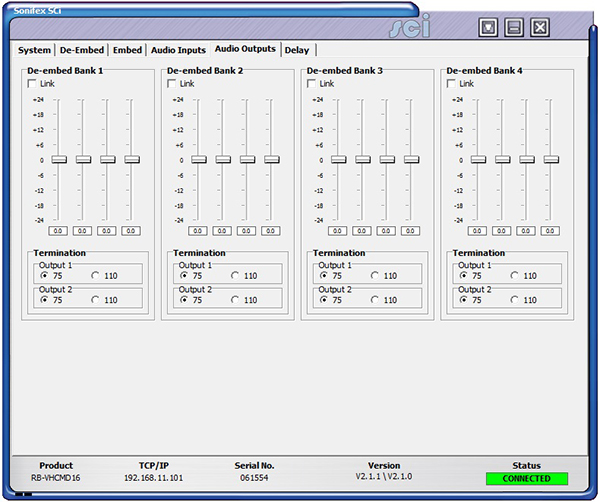The width and height of the screenshot is (600, 502).
Task: Click third gain fader handle in Bank 1
Action: 108,159
